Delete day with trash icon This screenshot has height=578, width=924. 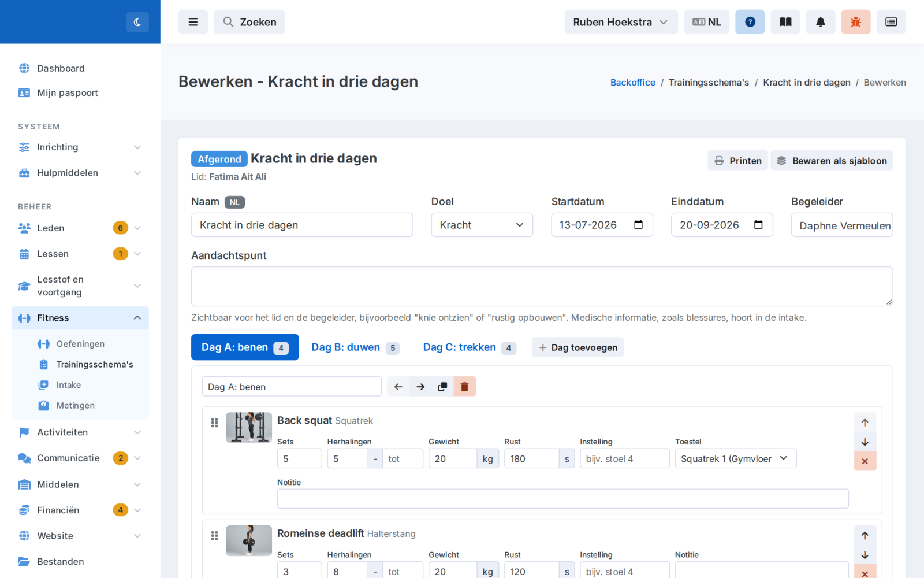click(464, 387)
